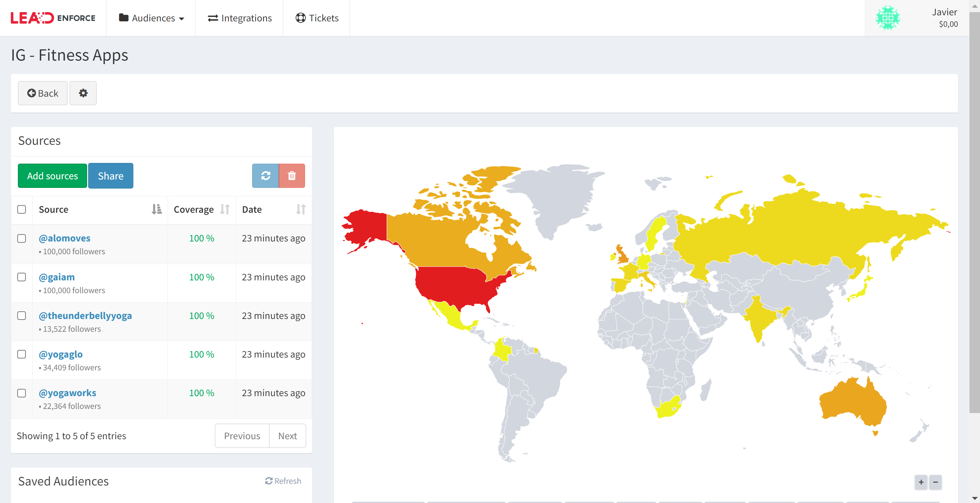Toggle the select-all sources checkbox
Image resolution: width=980 pixels, height=503 pixels.
pos(22,209)
